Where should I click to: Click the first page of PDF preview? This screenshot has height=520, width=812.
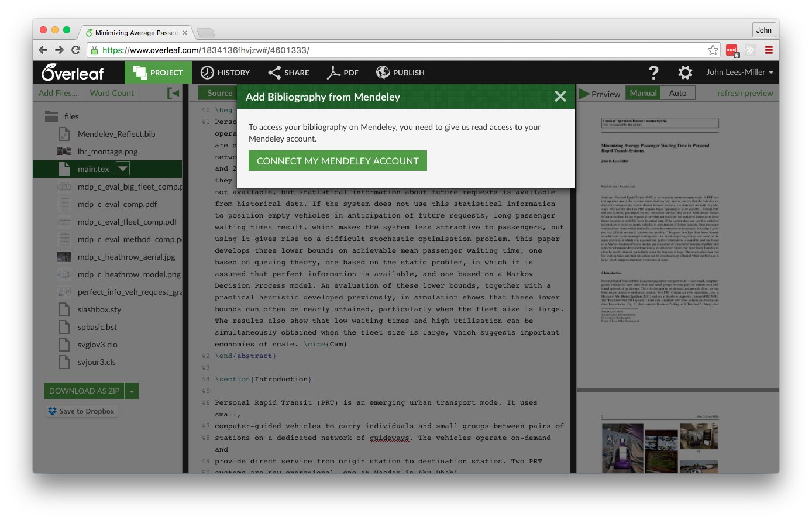[x=677, y=244]
